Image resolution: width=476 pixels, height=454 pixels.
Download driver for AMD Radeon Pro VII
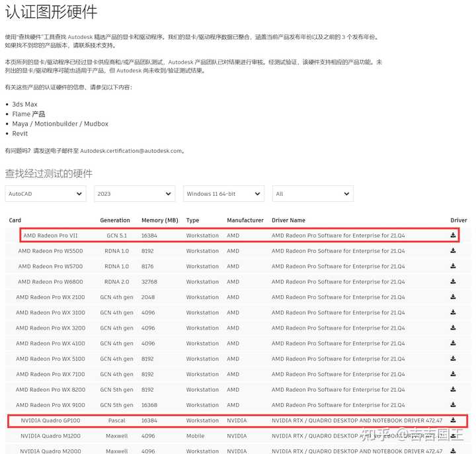pyautogui.click(x=453, y=235)
